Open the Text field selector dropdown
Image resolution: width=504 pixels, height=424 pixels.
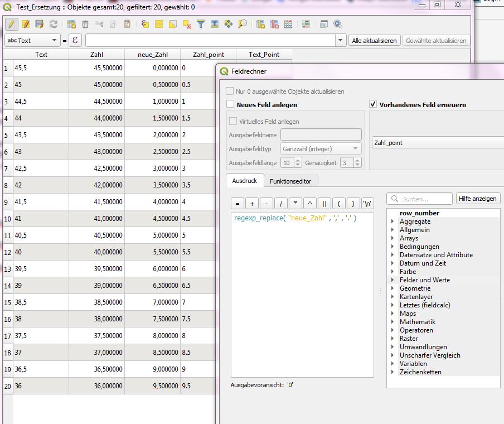(x=32, y=40)
